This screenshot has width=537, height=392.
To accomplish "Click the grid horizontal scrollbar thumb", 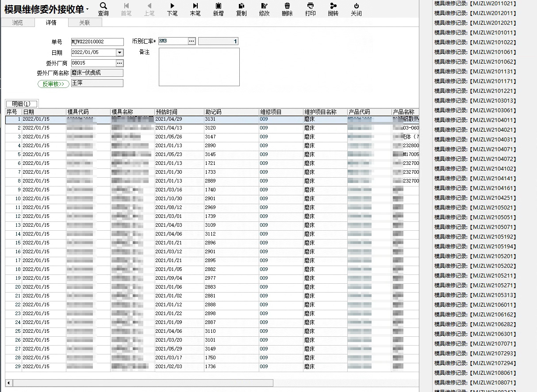I will click(142, 383).
